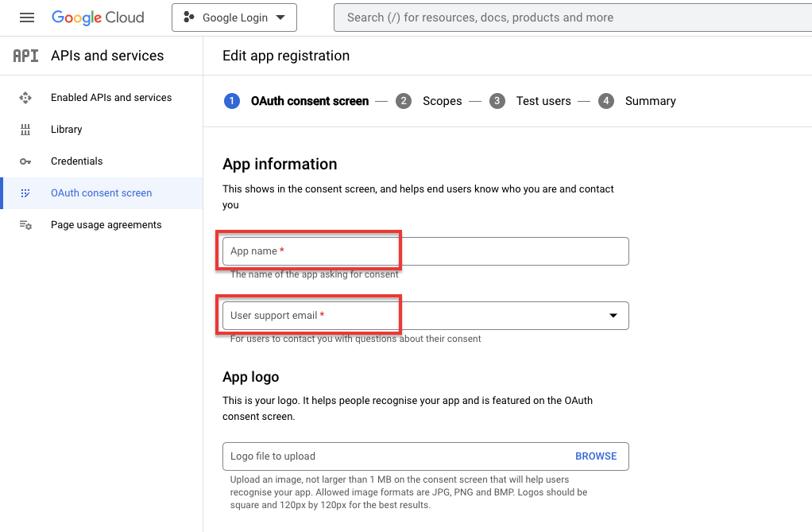This screenshot has width=812, height=532.
Task: Click the App information heading
Action: (x=280, y=165)
